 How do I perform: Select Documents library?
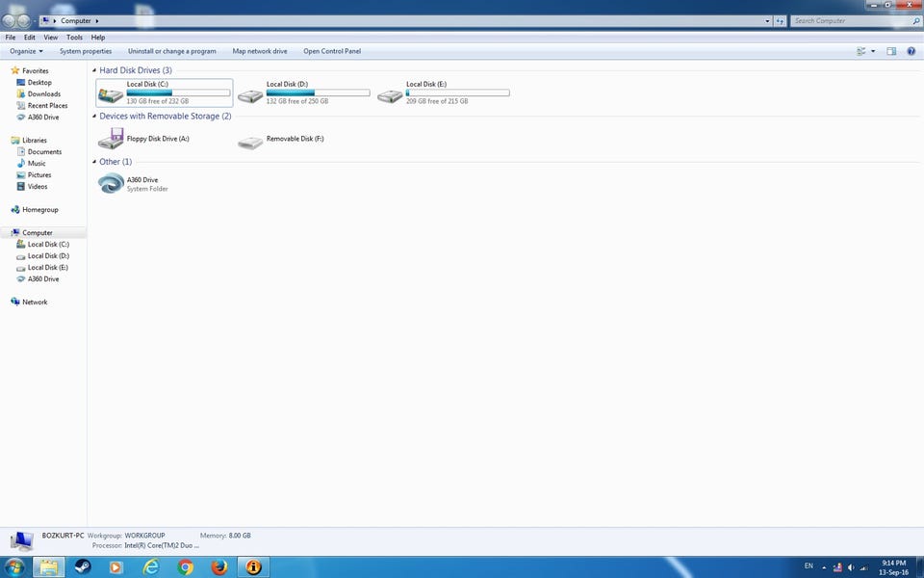(44, 151)
